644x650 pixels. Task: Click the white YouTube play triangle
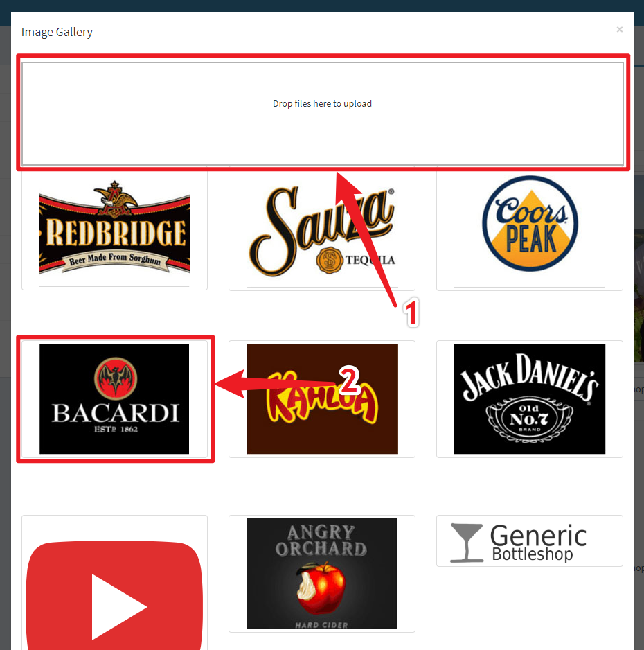[118, 607]
